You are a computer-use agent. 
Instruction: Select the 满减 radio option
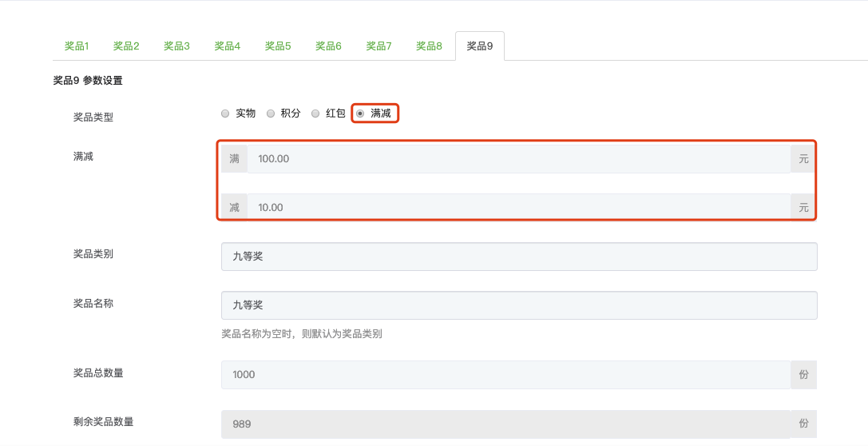click(360, 113)
